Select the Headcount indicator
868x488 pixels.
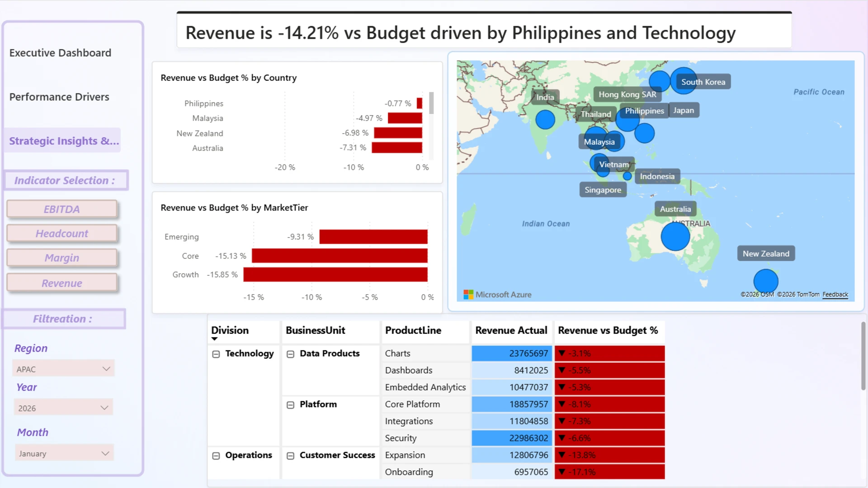[62, 234]
